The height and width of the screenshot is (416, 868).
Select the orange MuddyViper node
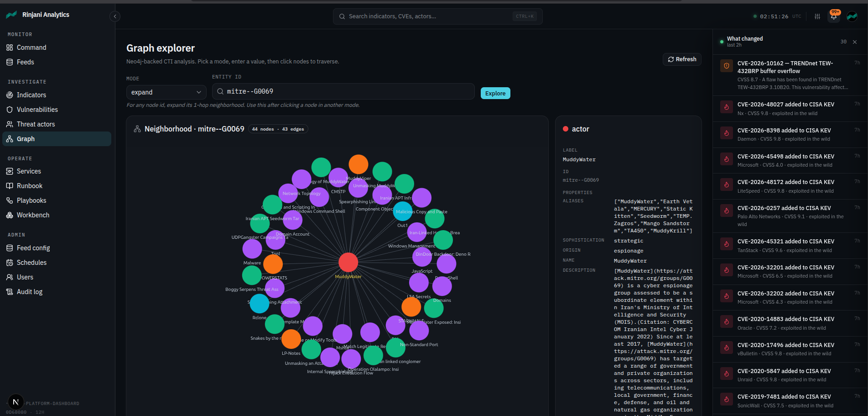(359, 164)
